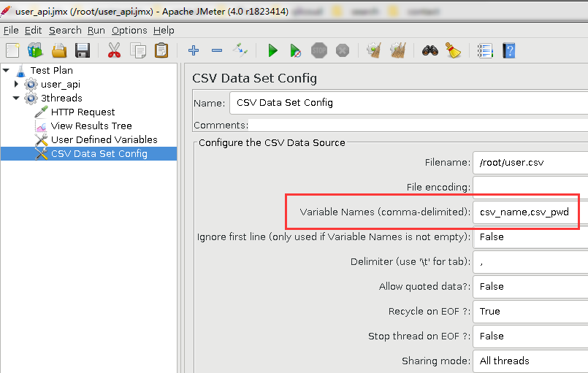Open the Options menu
Viewport: 588px width, 373px height.
pyautogui.click(x=129, y=31)
